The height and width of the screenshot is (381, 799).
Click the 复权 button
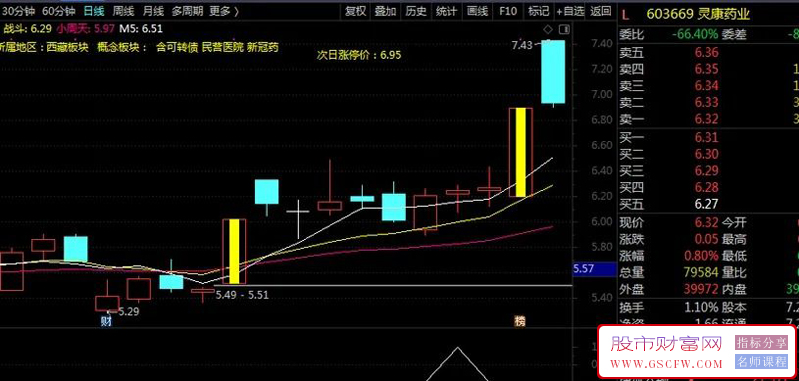pos(355,11)
